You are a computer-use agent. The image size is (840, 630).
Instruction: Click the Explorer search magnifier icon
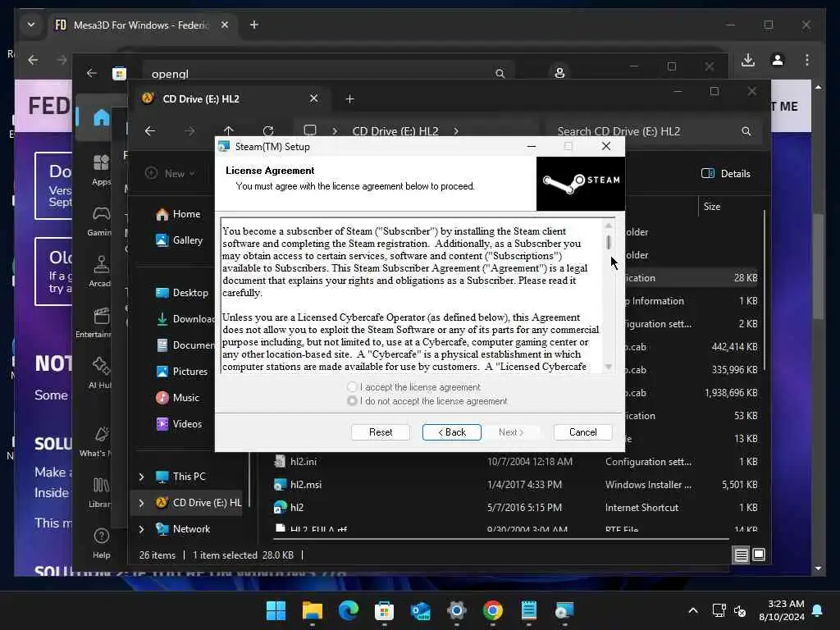tap(746, 131)
